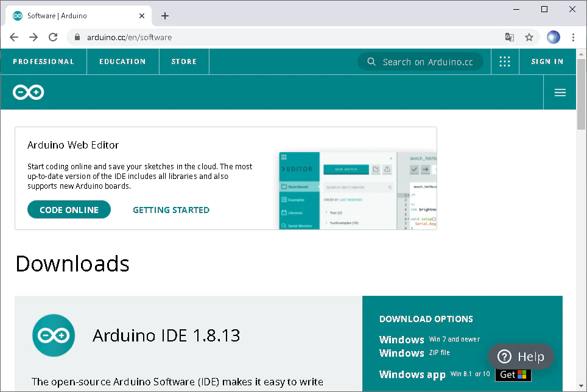Go forward to the next page

pyautogui.click(x=33, y=37)
